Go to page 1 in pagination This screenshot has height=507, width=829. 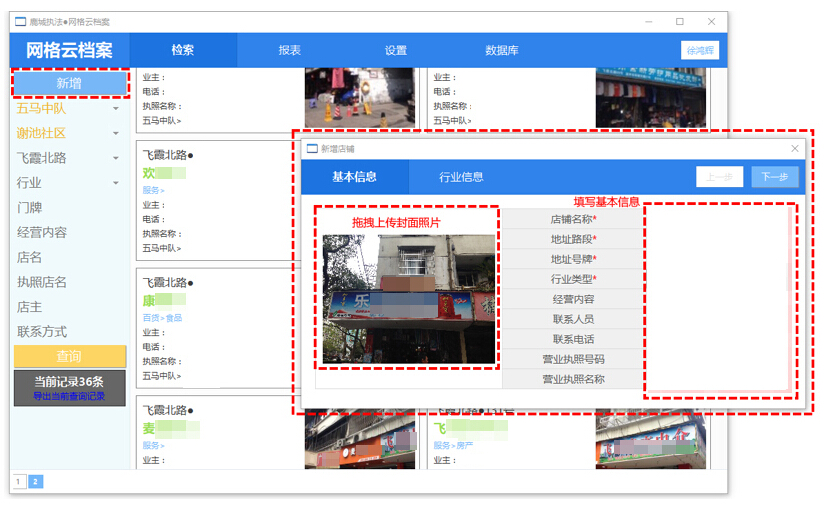click(x=19, y=482)
